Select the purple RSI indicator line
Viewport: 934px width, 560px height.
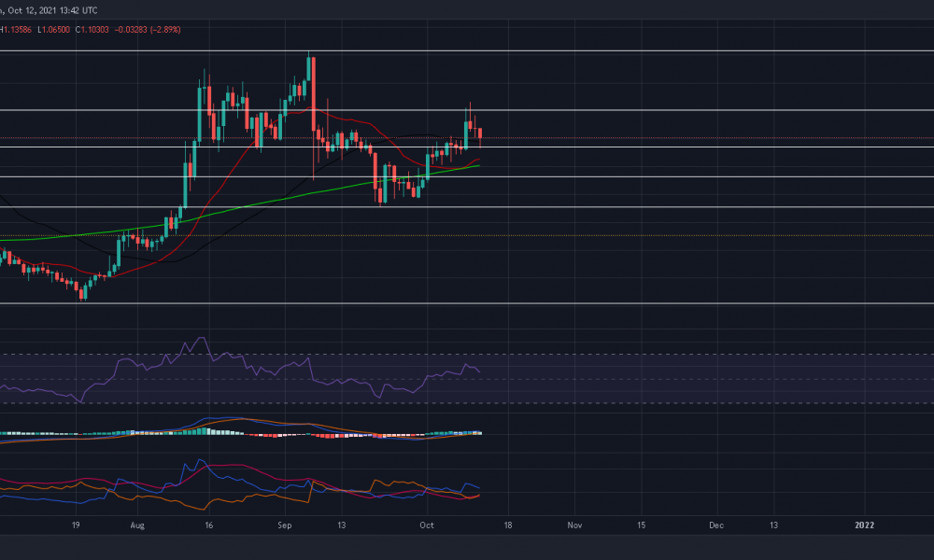pos(238,371)
